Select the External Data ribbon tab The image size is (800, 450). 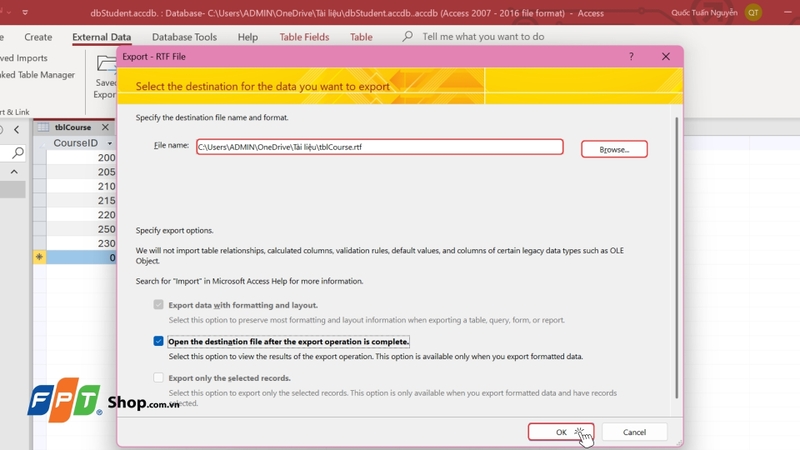coord(102,37)
